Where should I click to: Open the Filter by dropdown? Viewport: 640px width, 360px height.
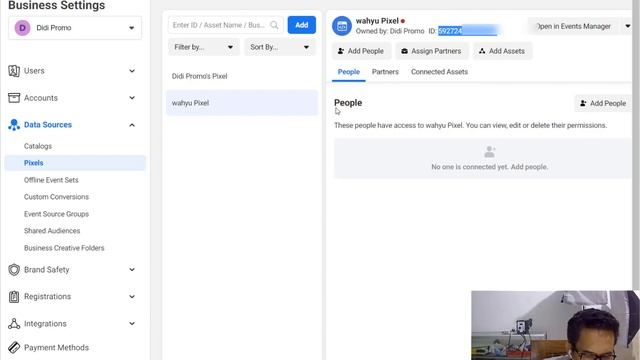tap(204, 47)
